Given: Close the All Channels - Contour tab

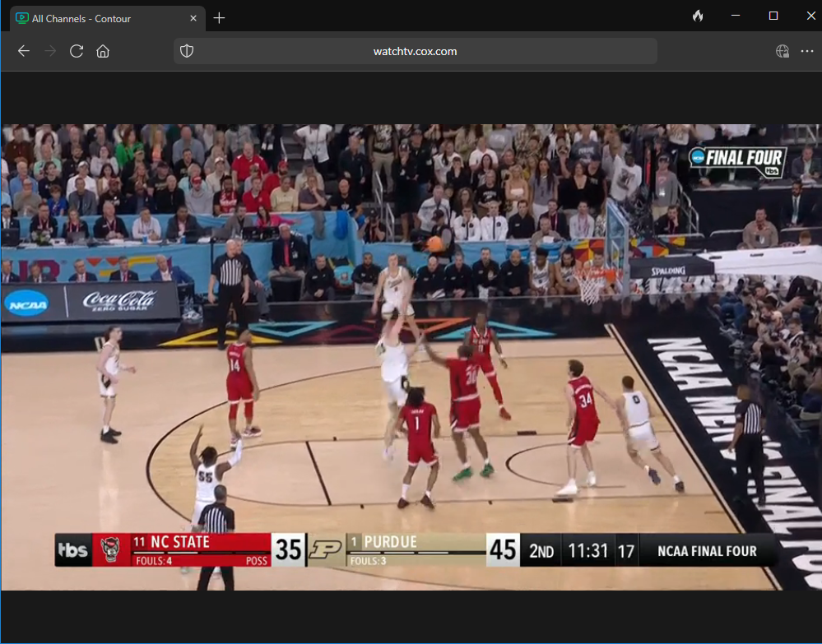Looking at the screenshot, I should (x=193, y=18).
